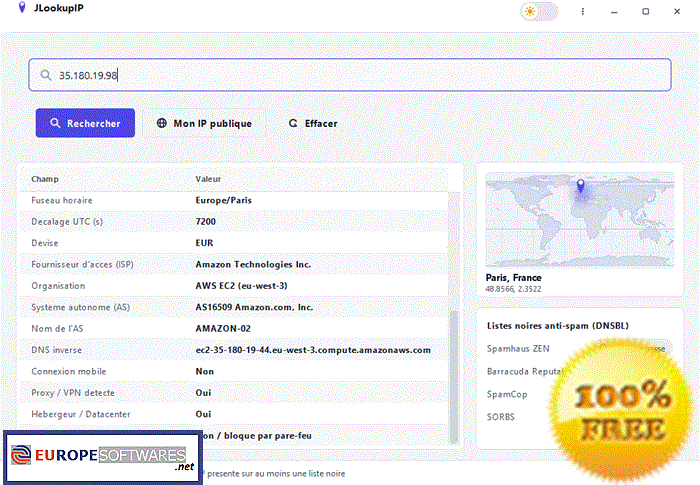Click the Listes noires anti-spam (DNSBL) heading
700x485 pixels.
[x=558, y=326]
